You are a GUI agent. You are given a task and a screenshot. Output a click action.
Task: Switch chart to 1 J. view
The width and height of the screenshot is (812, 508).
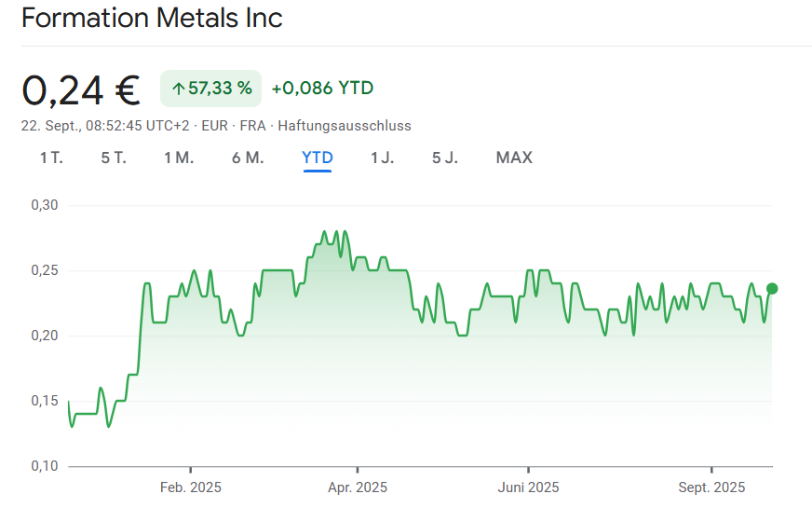(382, 158)
